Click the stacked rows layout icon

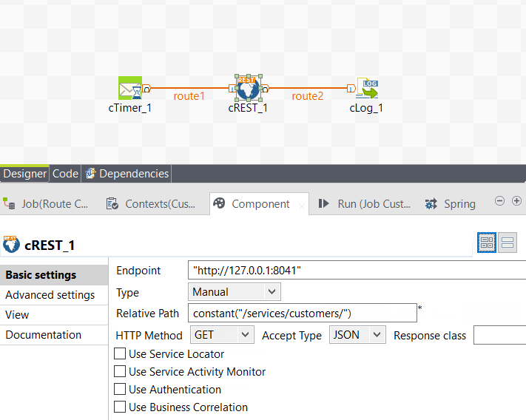point(508,243)
